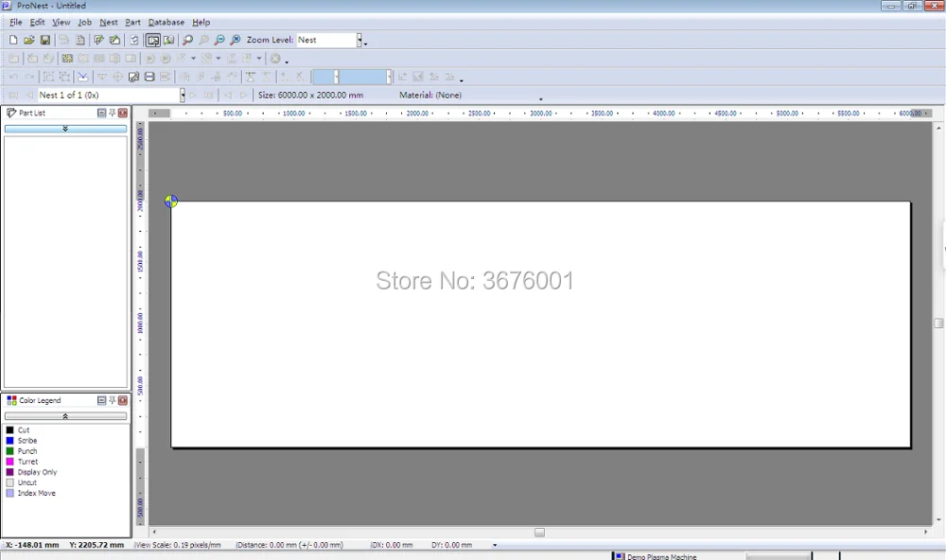Viewport: 946px width, 560px height.
Task: Click the Edit Part List icon
Action: coord(99,40)
